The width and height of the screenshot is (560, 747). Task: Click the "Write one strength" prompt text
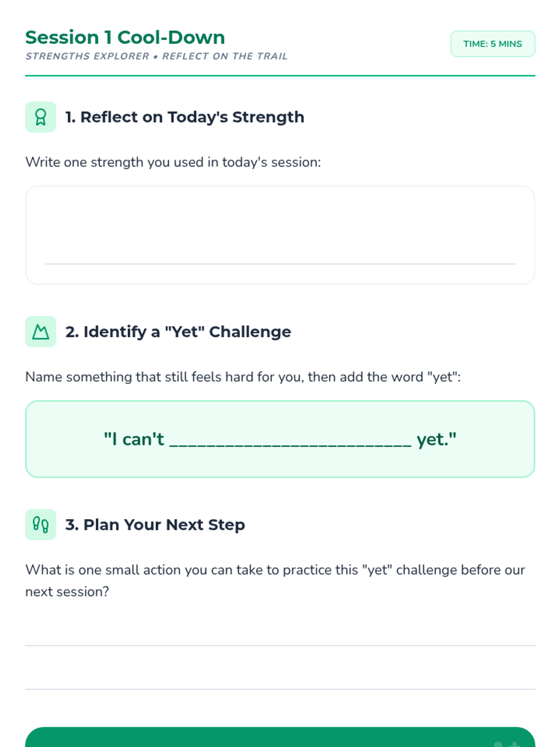(x=173, y=162)
